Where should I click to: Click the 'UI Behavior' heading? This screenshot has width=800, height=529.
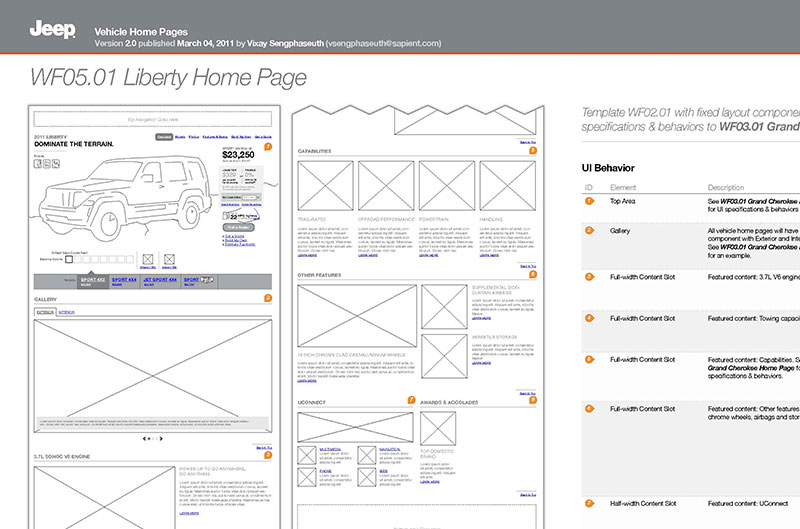point(608,168)
